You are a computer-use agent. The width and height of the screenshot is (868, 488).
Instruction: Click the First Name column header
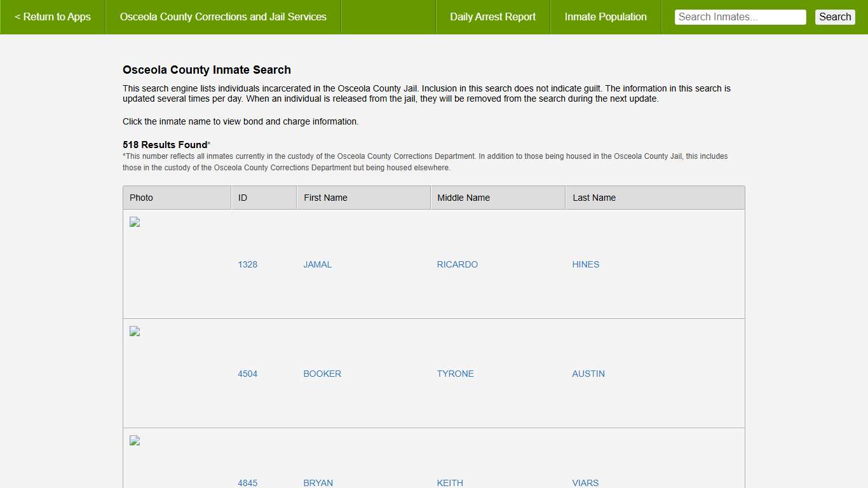[325, 198]
